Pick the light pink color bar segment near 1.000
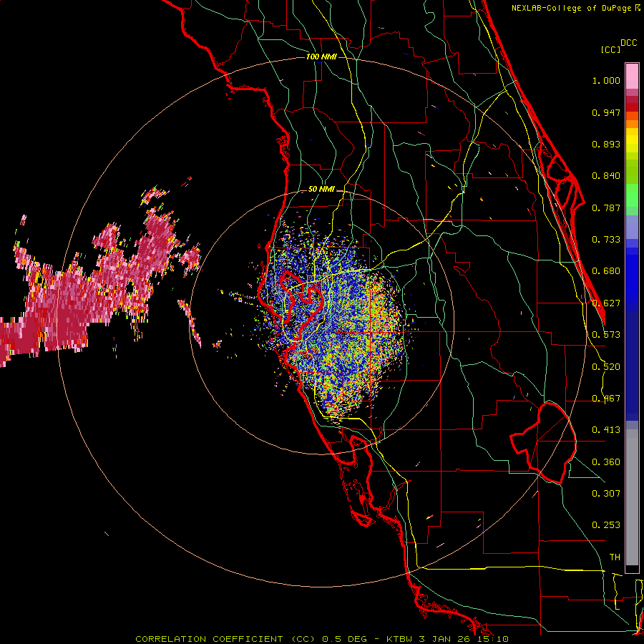 pyautogui.click(x=632, y=77)
